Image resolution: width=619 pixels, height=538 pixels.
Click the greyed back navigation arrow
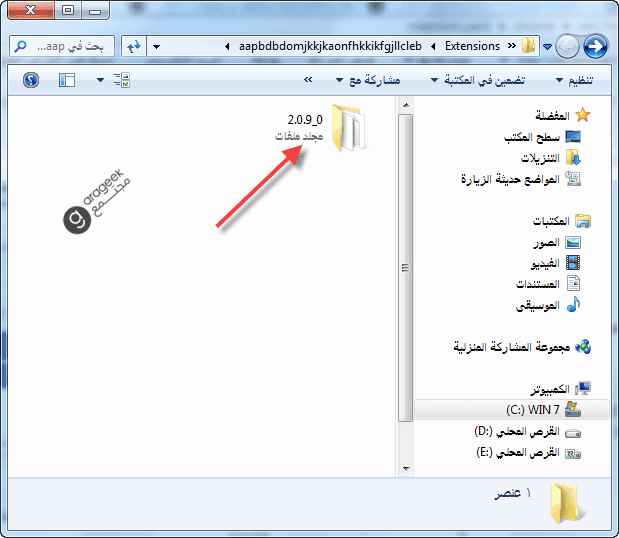(567, 46)
